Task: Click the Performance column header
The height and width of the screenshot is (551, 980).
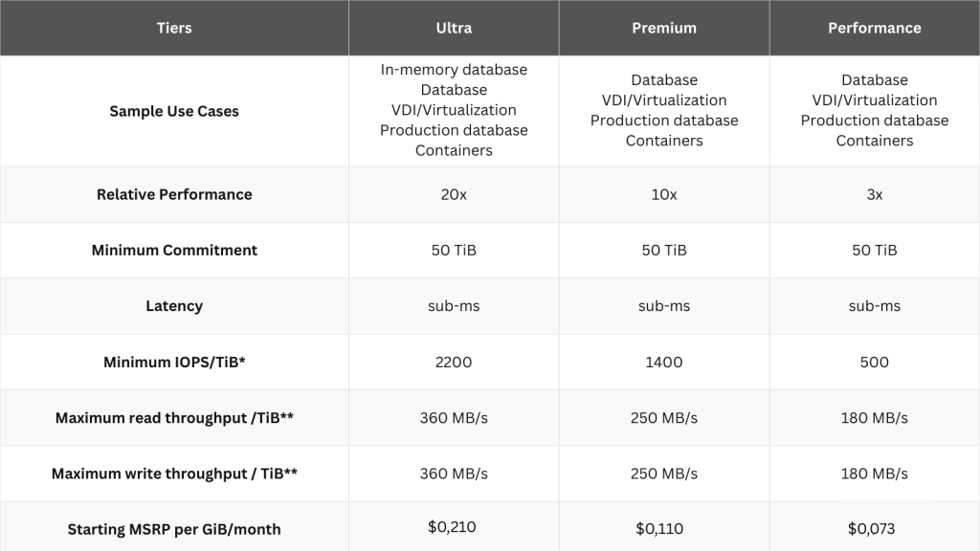Action: click(874, 28)
